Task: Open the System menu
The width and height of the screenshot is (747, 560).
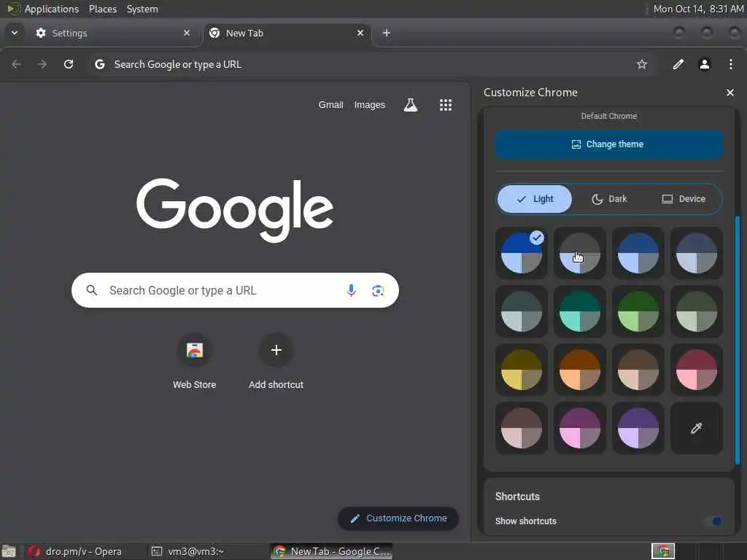Action: point(142,9)
